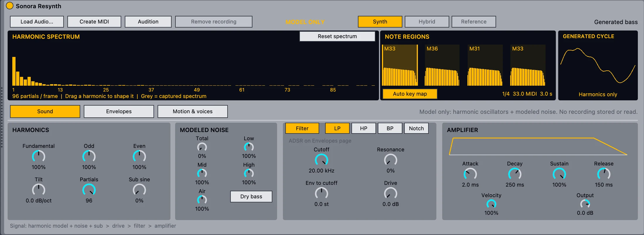Screen dimensions: 644x235
Task: Toggle Auto key map
Action: 410,94
